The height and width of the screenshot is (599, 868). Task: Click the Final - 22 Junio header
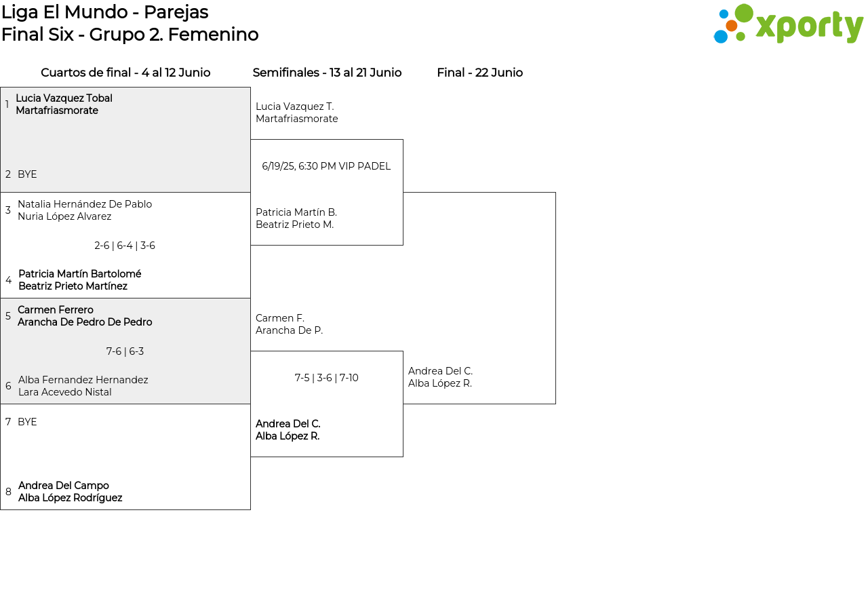click(479, 73)
